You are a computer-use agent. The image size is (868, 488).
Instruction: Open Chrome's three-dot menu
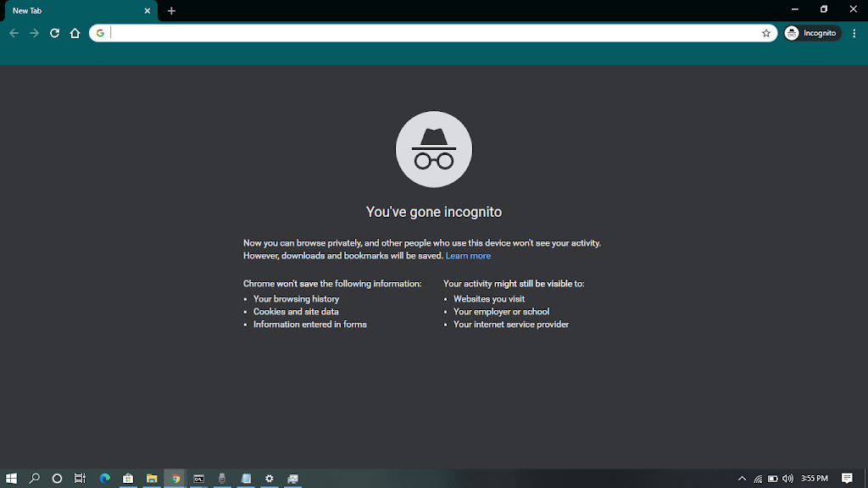click(854, 33)
